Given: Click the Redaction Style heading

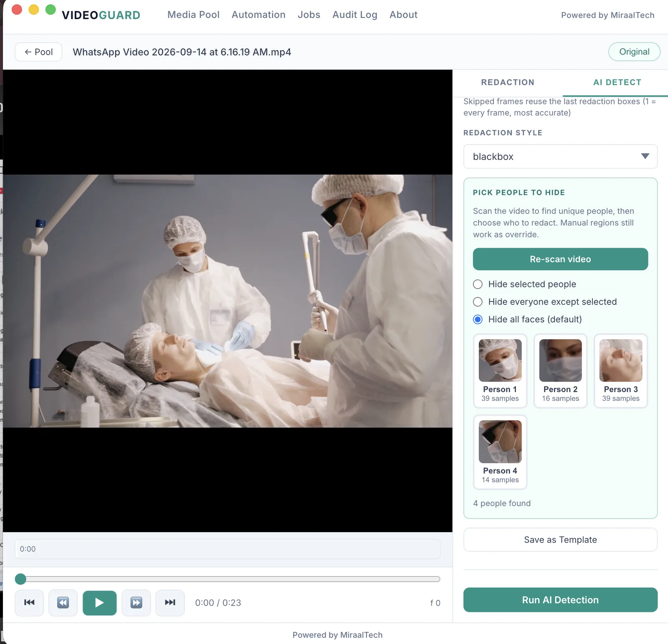Looking at the screenshot, I should click(x=503, y=133).
